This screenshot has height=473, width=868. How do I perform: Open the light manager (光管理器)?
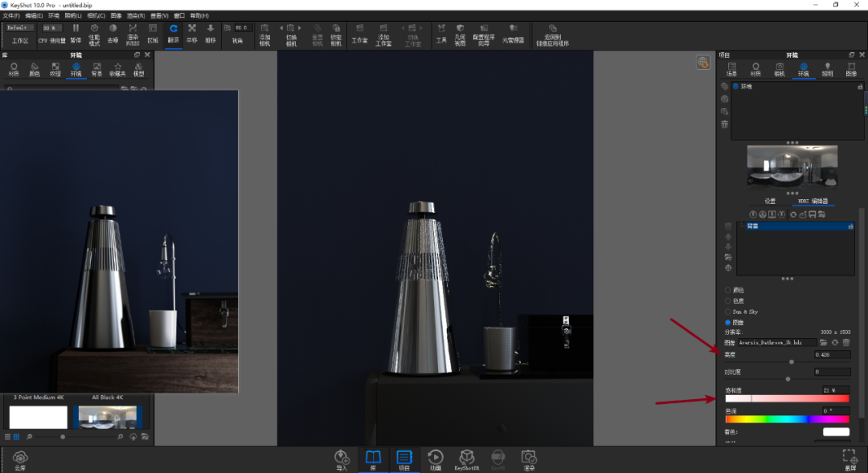point(513,34)
